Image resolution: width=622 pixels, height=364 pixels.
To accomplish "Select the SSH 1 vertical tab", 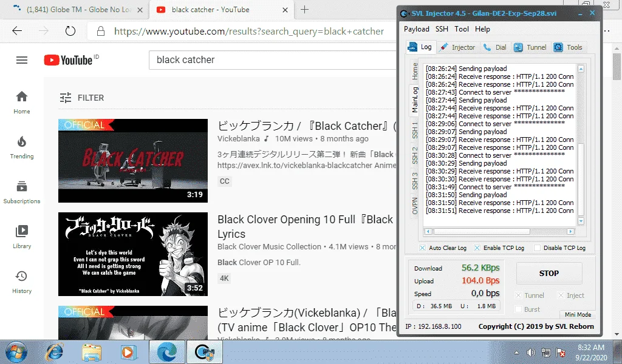I will [x=415, y=130].
